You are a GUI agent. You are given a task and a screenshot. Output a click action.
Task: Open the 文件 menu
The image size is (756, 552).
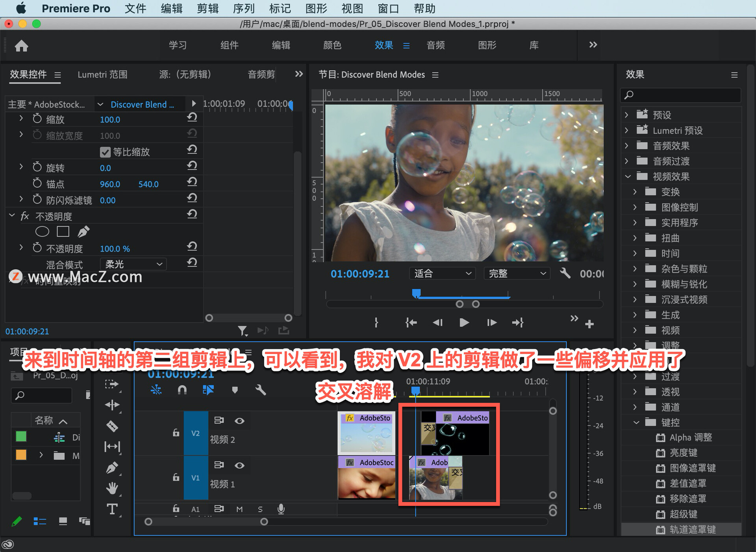click(135, 8)
